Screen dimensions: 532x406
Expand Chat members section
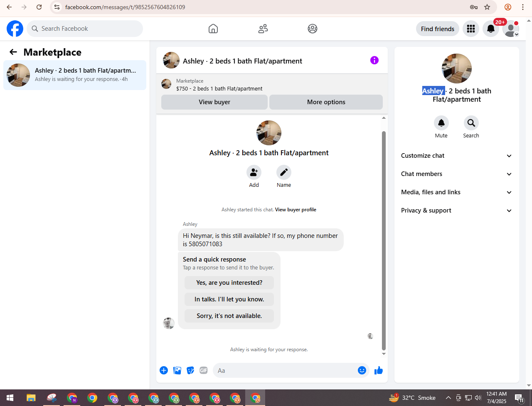point(457,174)
